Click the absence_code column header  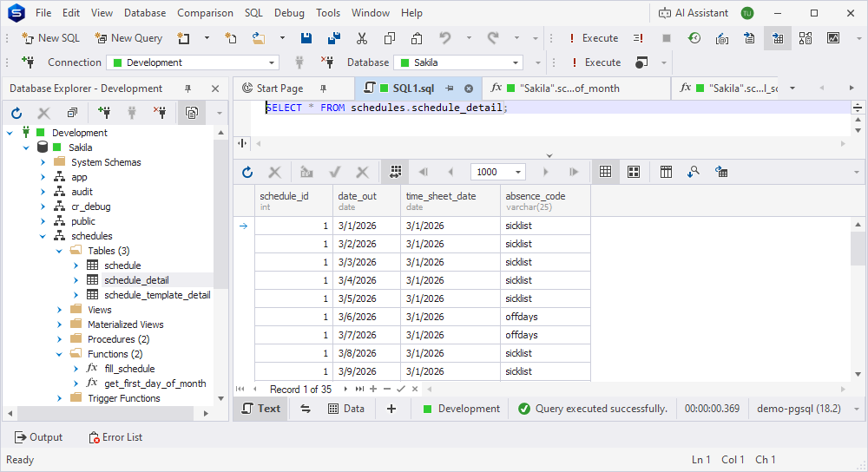coord(545,201)
